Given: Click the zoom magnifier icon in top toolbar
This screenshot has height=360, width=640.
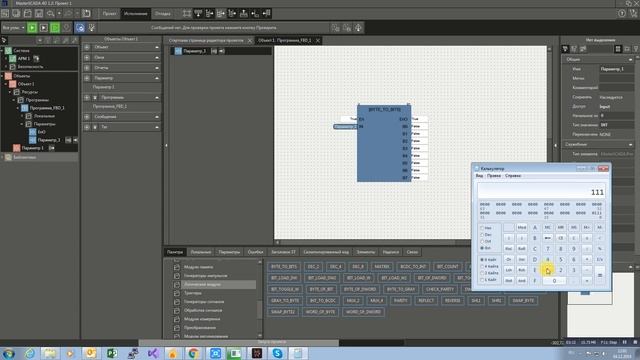Looking at the screenshot, I should (51, 13).
